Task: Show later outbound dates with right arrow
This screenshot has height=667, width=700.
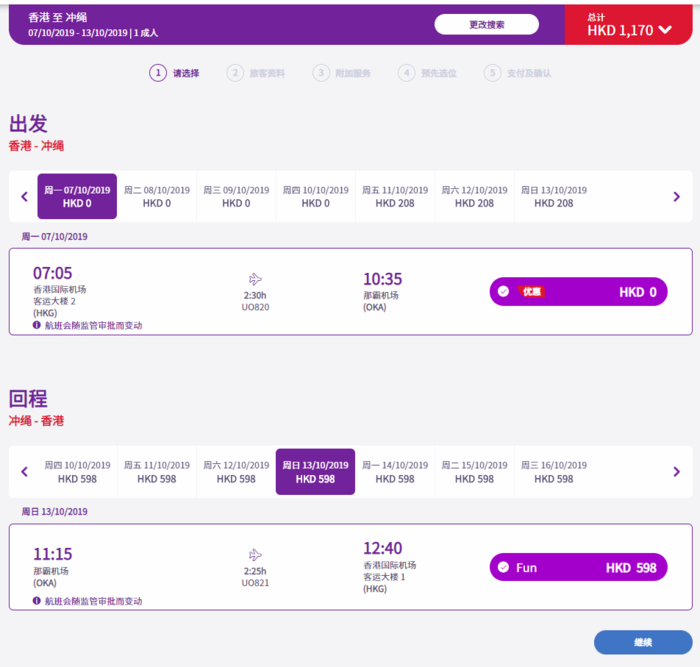Action: (677, 197)
